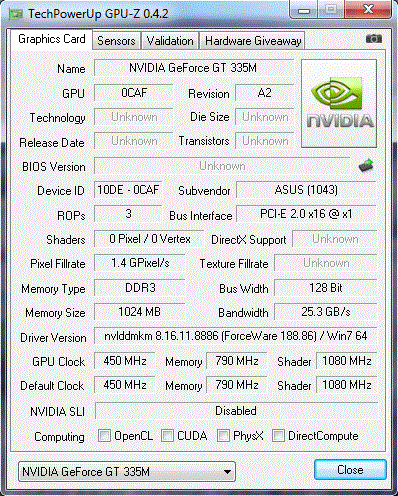Click the Close button

pyautogui.click(x=350, y=470)
